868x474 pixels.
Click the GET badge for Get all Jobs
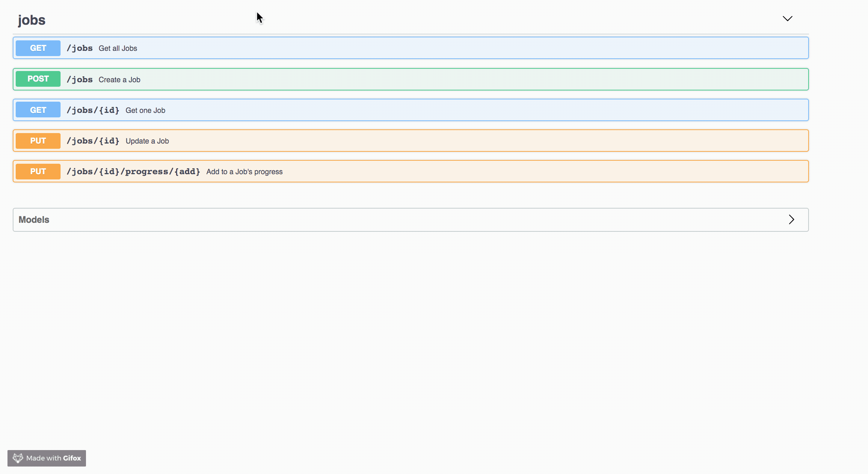click(x=38, y=48)
